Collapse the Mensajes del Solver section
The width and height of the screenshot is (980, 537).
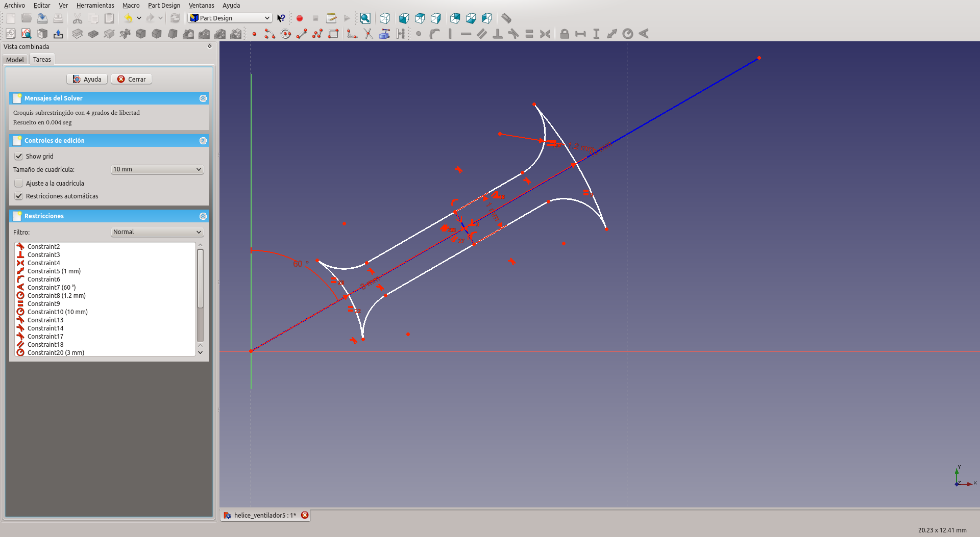203,98
